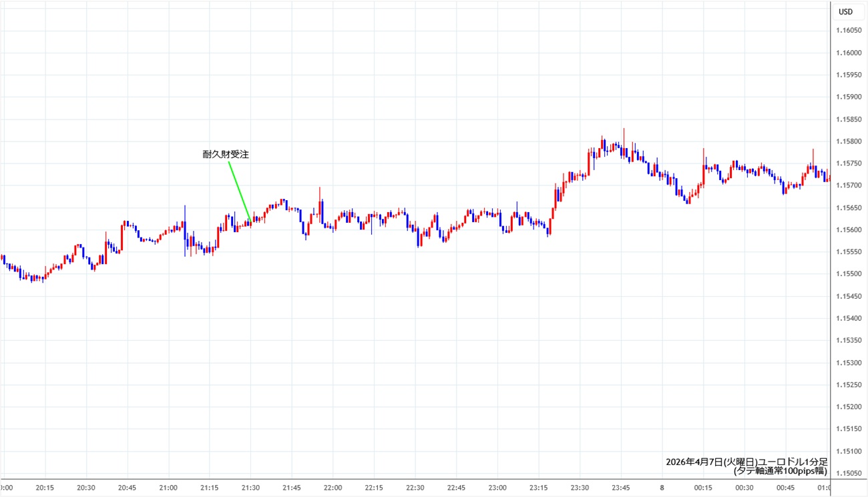Click the 1.16000 price axis label
868x497 pixels.
click(848, 53)
